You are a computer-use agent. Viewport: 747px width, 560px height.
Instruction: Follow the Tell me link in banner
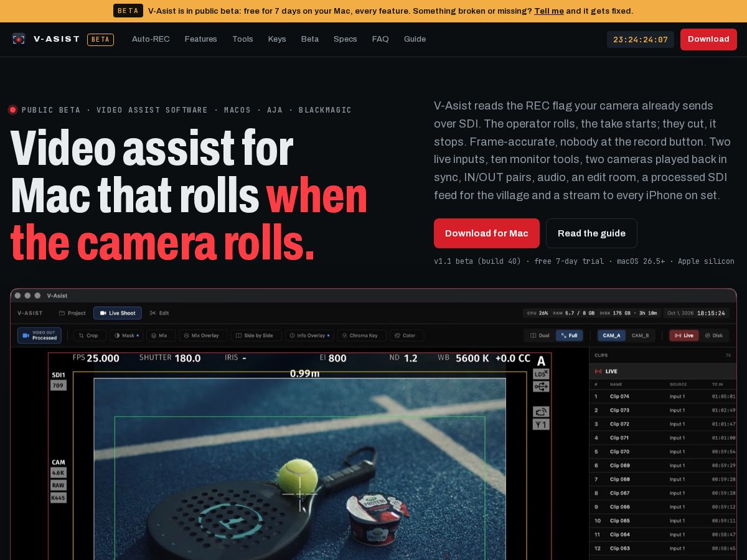(549, 11)
